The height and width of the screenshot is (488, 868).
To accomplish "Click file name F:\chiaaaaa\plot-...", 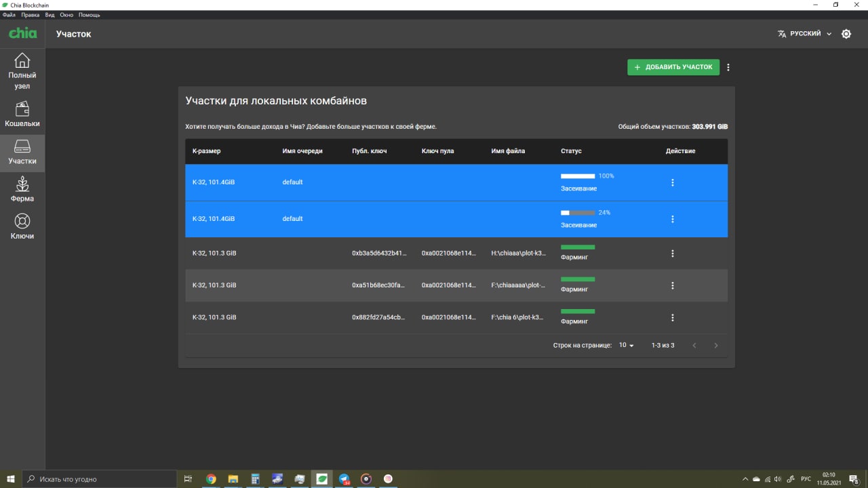I will (x=518, y=285).
